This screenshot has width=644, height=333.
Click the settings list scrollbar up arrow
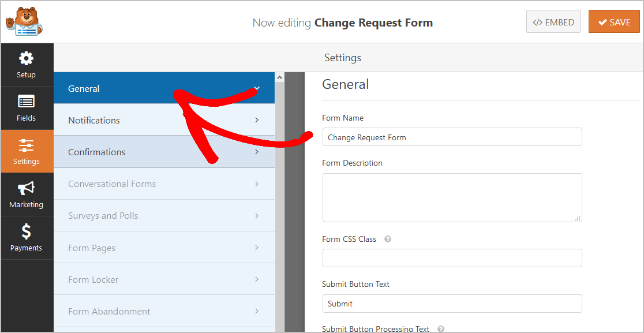click(280, 77)
